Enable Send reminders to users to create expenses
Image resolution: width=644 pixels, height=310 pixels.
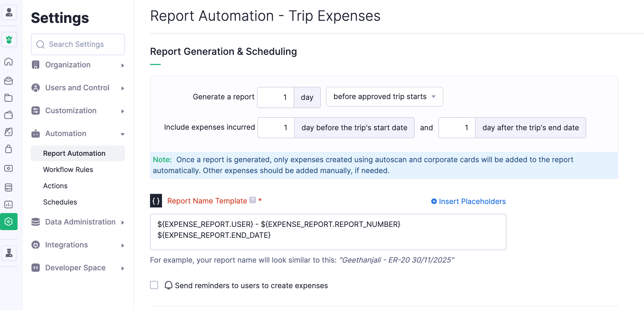154,285
